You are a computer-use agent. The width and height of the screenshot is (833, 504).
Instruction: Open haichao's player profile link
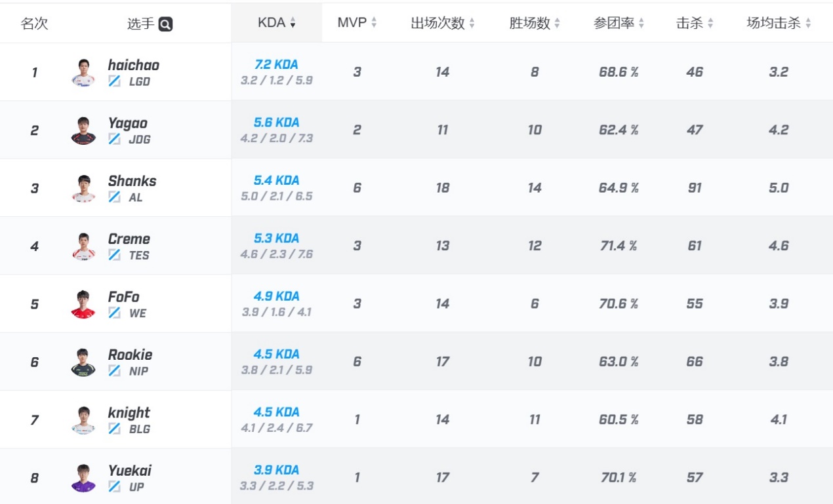tap(134, 65)
